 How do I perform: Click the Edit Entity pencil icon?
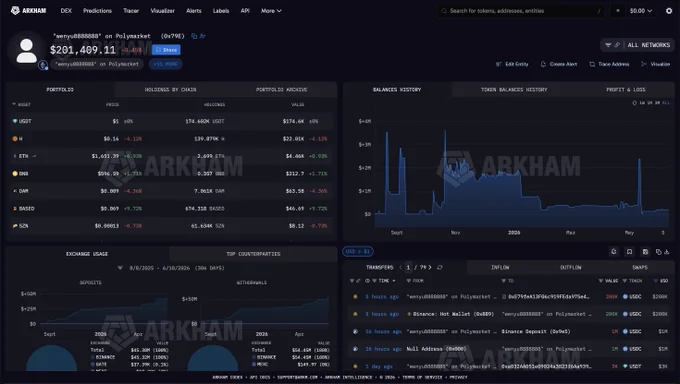coord(499,64)
